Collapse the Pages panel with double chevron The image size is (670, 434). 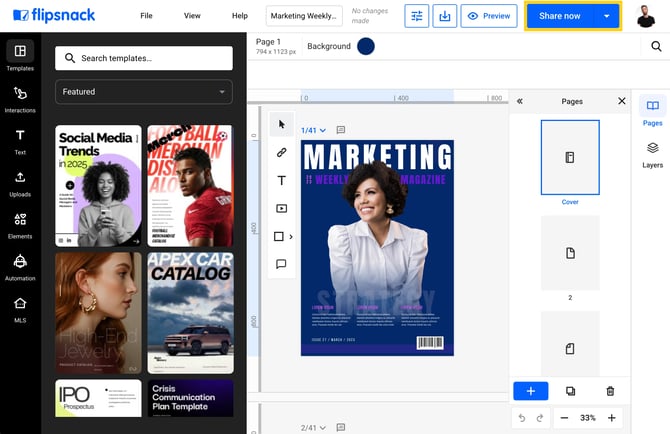point(519,101)
